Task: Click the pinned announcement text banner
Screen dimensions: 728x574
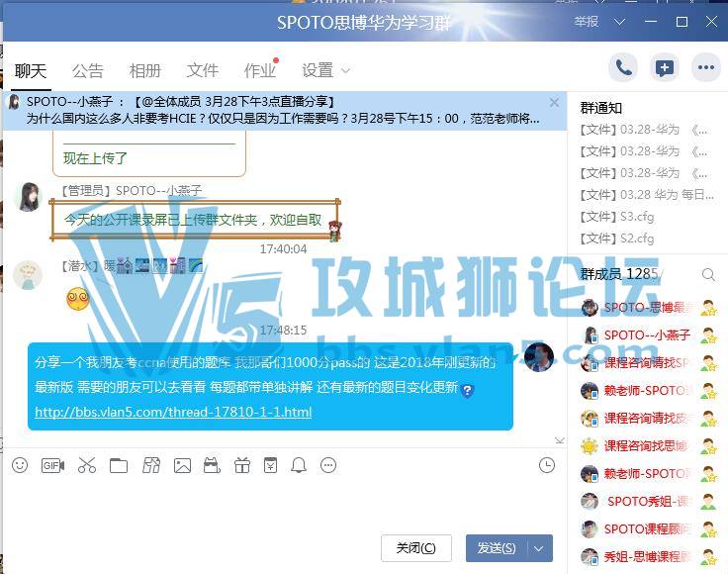Action: click(283, 110)
